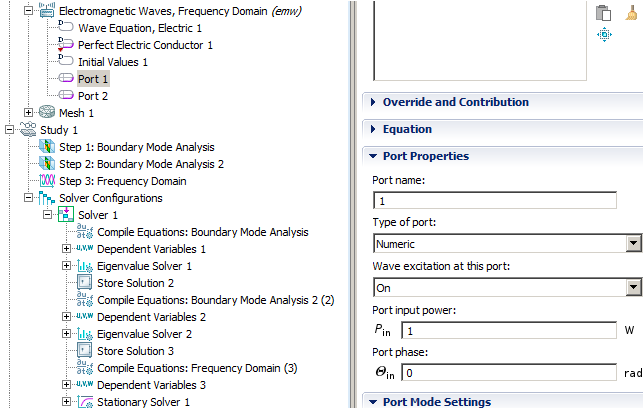Expand the Override and Contribution section
This screenshot has height=409, width=644.
point(373,102)
